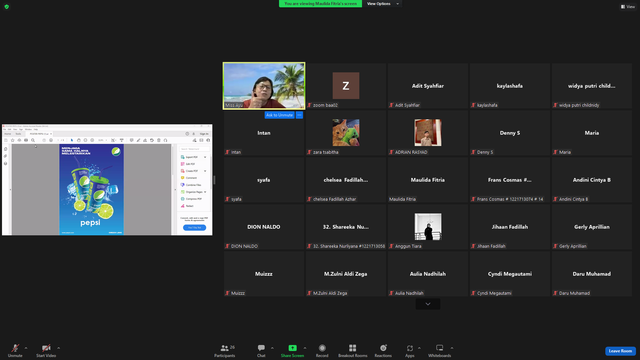Image resolution: width=640 pixels, height=360 pixels.
Task: Toggle the Record button
Action: coord(322,350)
